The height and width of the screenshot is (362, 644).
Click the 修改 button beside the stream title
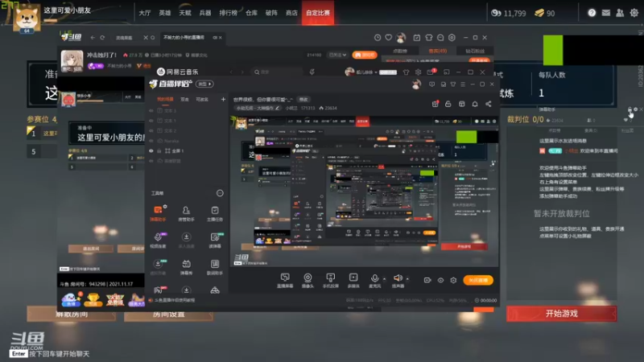303,99
